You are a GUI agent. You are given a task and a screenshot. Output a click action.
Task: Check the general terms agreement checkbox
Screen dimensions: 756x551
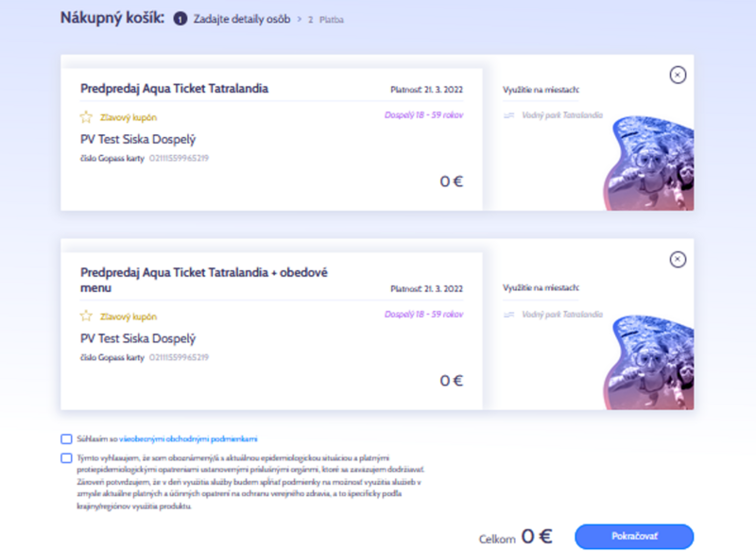click(x=66, y=439)
